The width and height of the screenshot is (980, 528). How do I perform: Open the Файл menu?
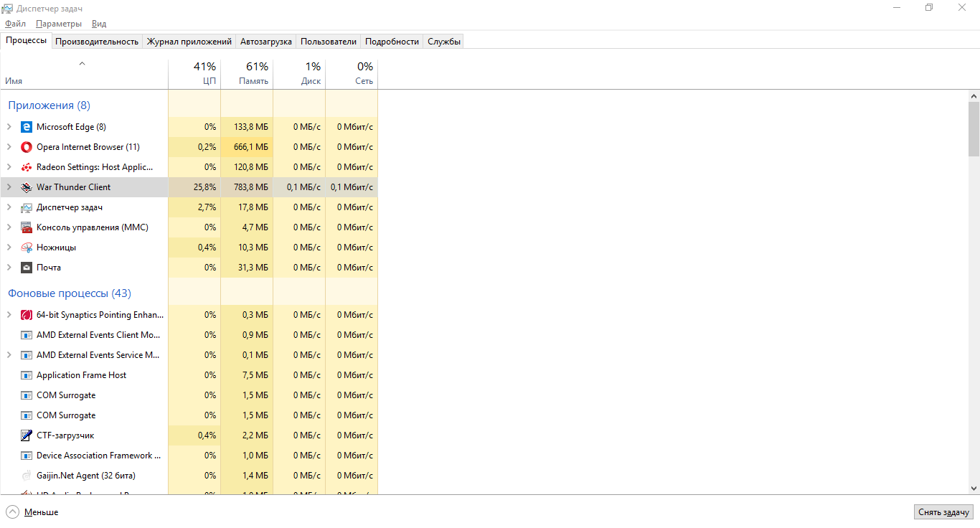coord(15,24)
